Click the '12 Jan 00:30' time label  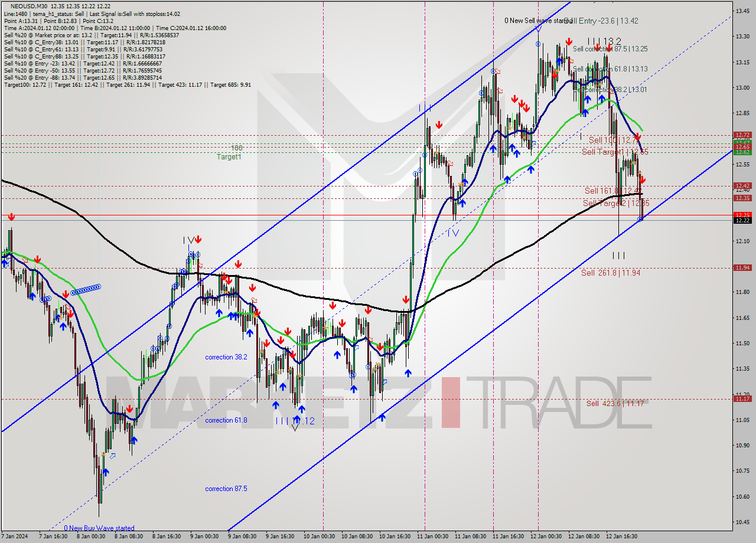[546, 537]
